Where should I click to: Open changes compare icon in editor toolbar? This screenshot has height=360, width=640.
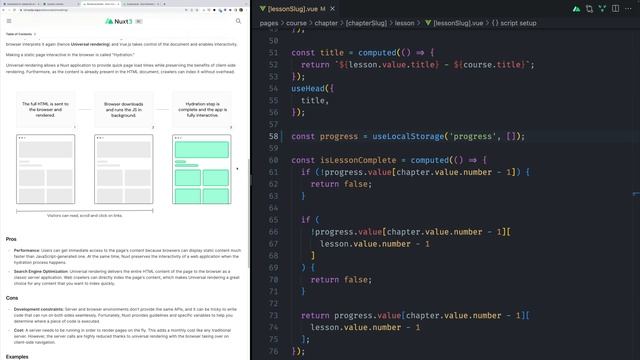[589, 9]
